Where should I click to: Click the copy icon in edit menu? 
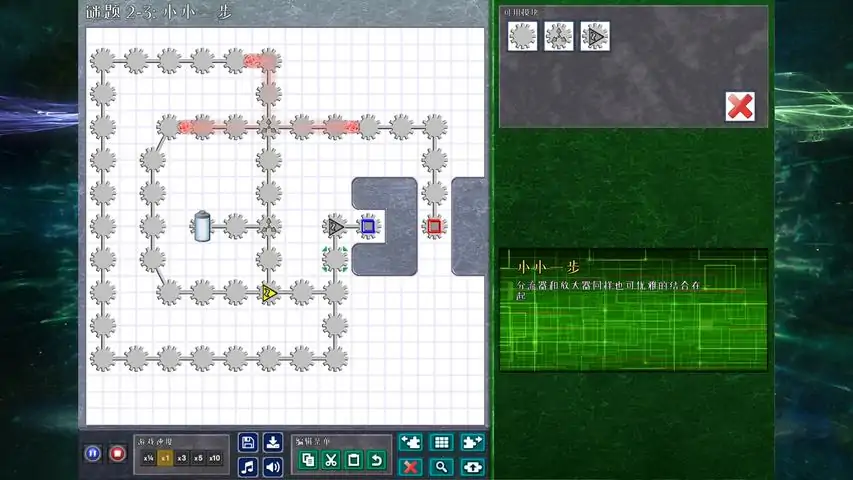(x=308, y=460)
